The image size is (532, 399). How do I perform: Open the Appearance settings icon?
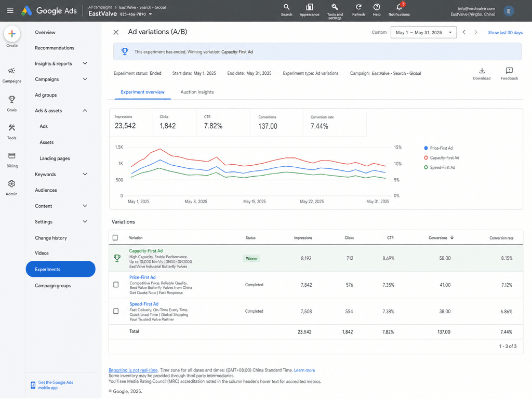(x=310, y=10)
